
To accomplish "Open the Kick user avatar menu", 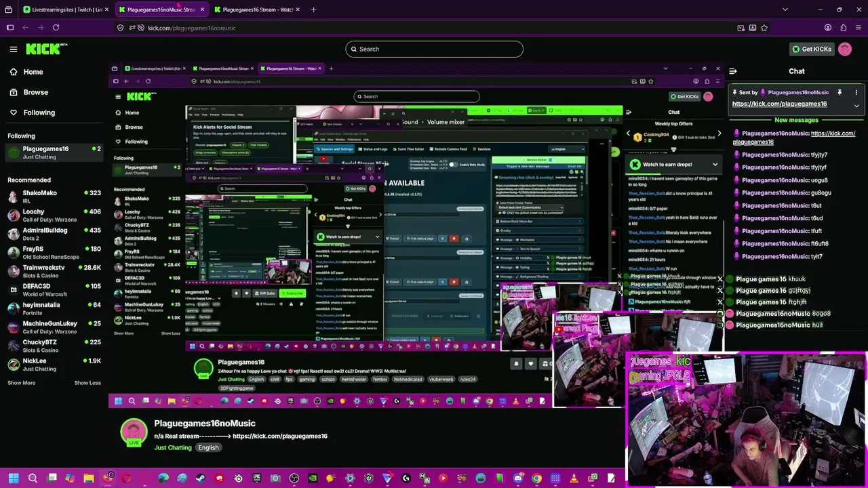I will 845,49.
